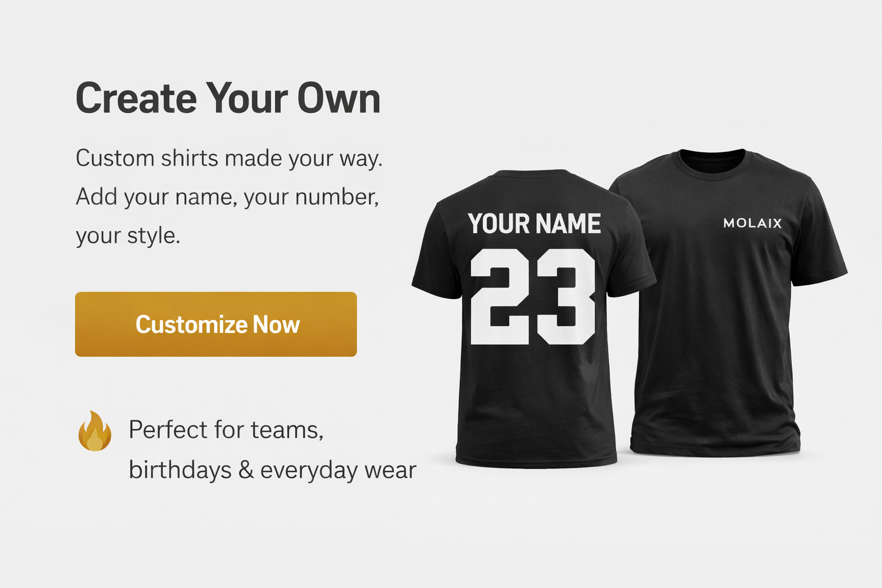Click the "Perfect for teams," text

[226, 430]
